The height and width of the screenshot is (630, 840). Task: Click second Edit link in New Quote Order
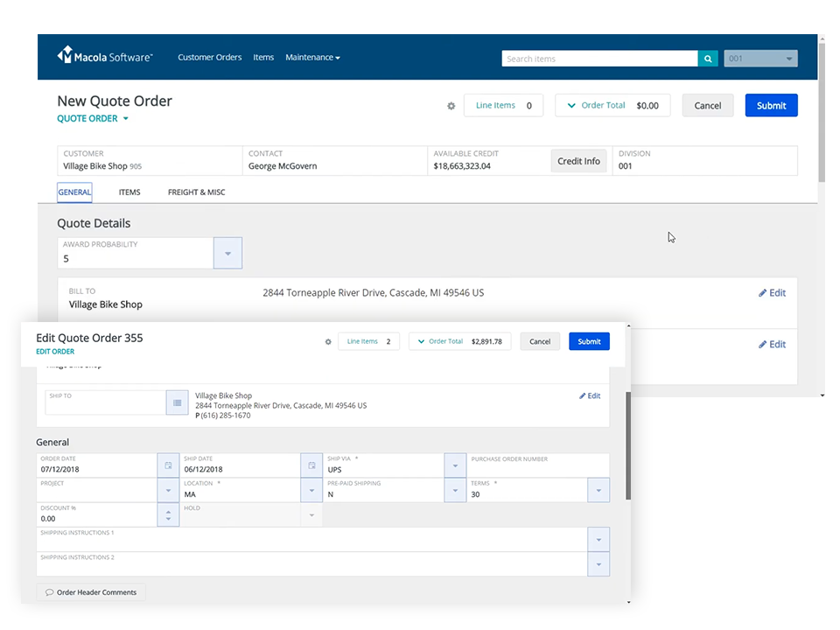(772, 345)
